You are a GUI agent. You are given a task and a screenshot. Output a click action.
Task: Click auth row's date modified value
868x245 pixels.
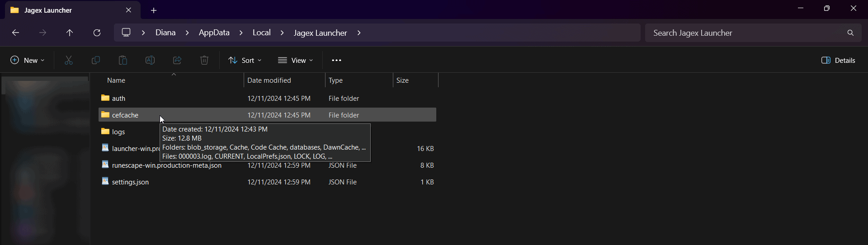[279, 98]
